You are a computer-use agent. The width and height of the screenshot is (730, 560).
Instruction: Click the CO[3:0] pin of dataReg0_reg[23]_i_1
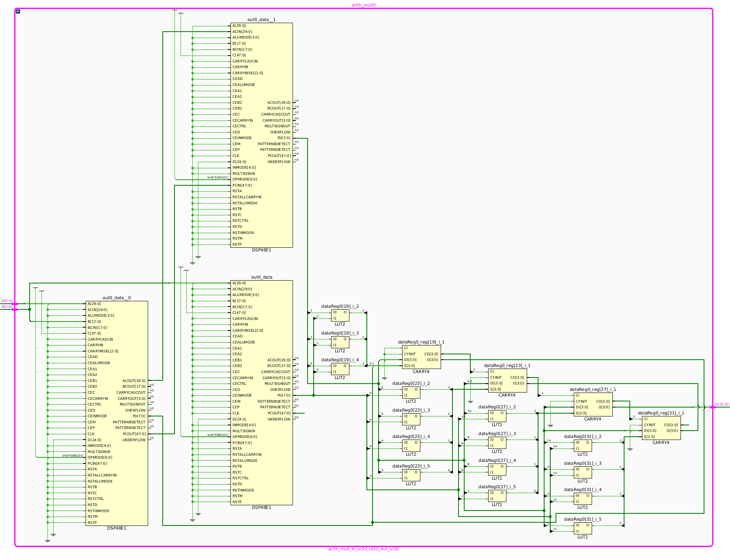pos(517,378)
